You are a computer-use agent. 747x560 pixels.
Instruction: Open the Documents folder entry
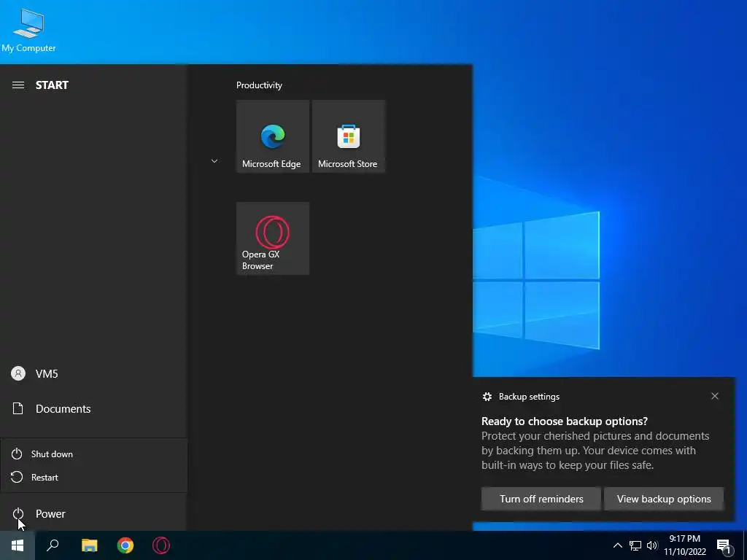[x=93, y=409]
